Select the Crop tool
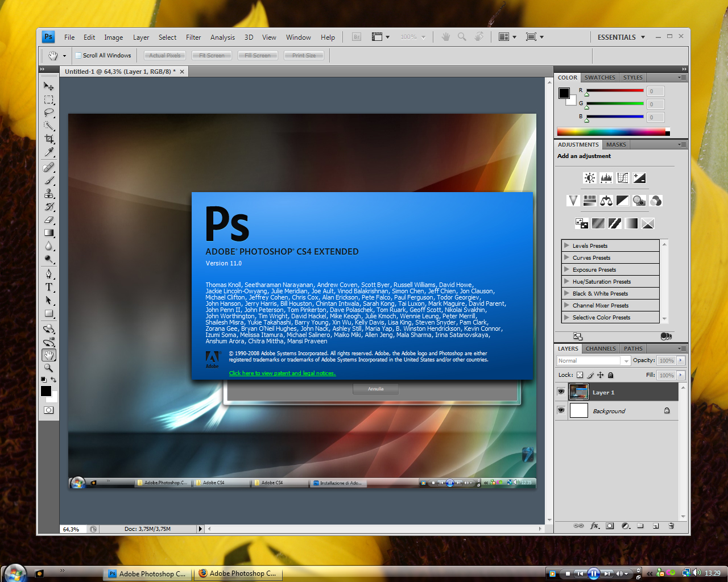This screenshot has width=728, height=582. tap(49, 139)
